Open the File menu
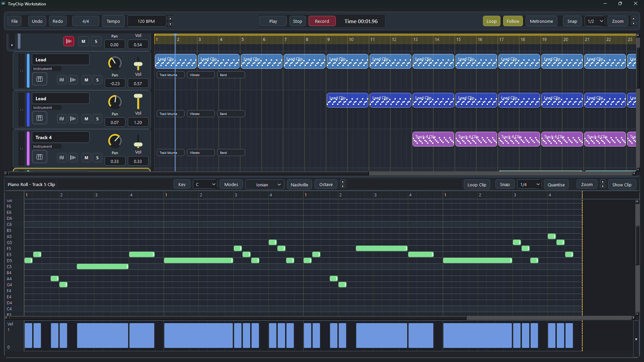Screen dimensions: 644x362 pyautogui.click(x=14, y=21)
